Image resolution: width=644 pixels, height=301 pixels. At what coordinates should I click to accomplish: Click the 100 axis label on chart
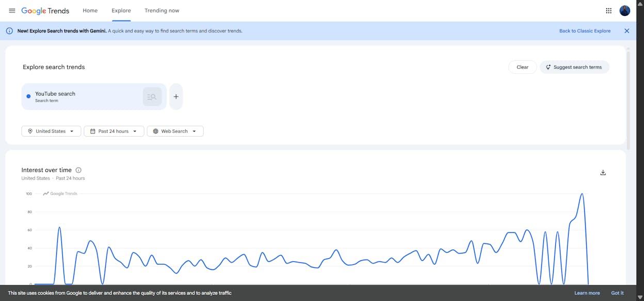(29, 194)
